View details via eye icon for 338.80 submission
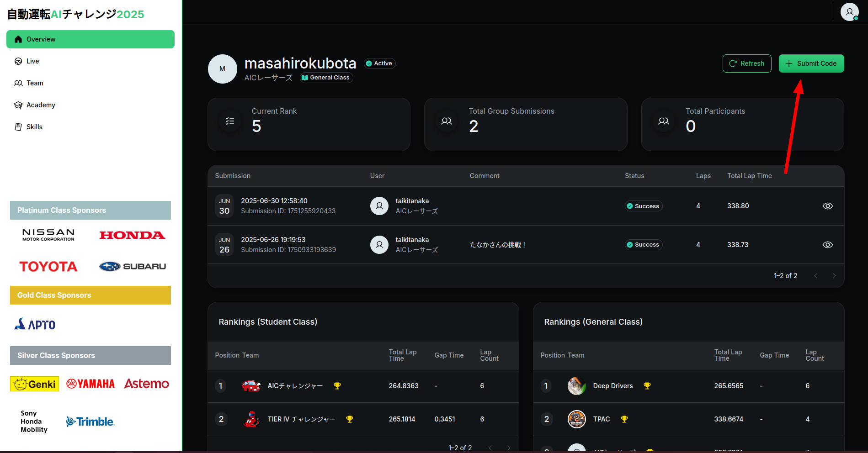 [827, 206]
